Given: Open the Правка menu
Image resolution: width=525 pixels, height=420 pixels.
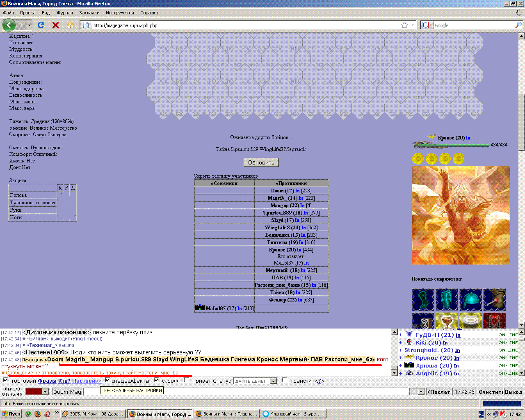Looking at the screenshot, I should 27,13.
